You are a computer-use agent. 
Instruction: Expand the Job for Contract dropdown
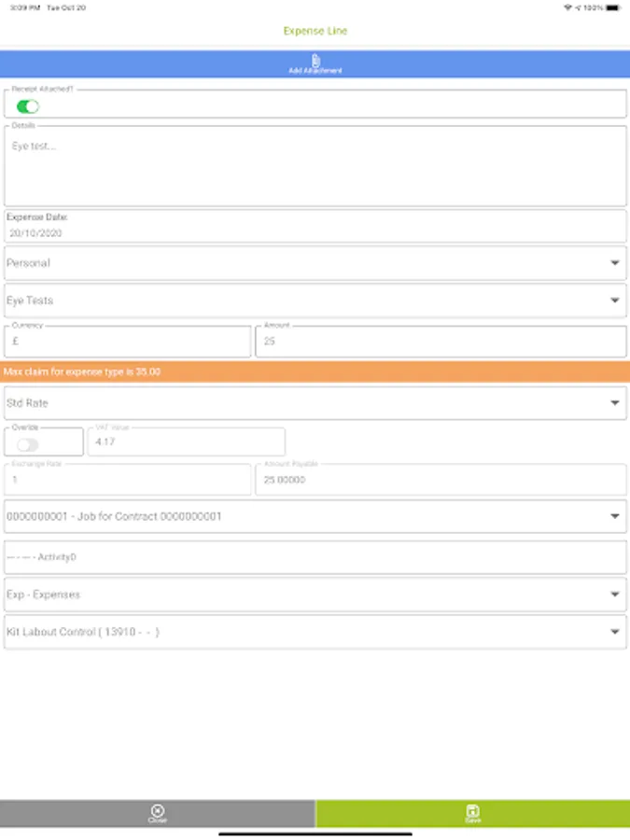point(315,516)
